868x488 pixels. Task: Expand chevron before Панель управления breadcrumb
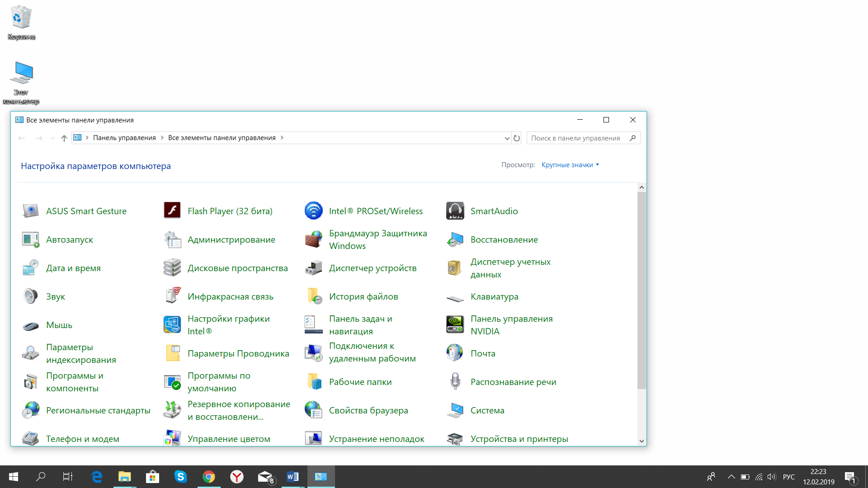click(x=87, y=138)
